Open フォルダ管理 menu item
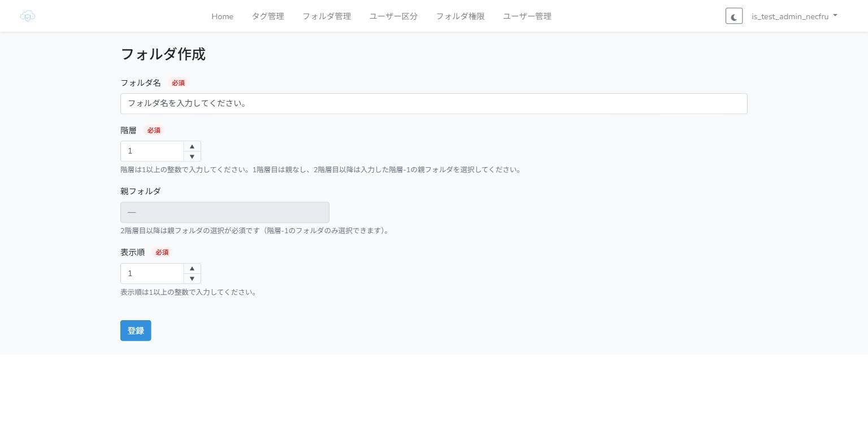This screenshot has height=428, width=868. [327, 16]
